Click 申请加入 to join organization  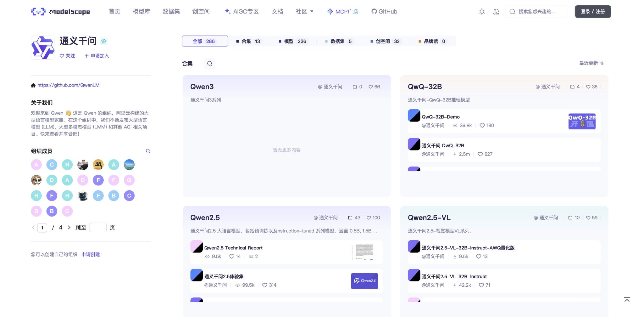[x=97, y=56]
